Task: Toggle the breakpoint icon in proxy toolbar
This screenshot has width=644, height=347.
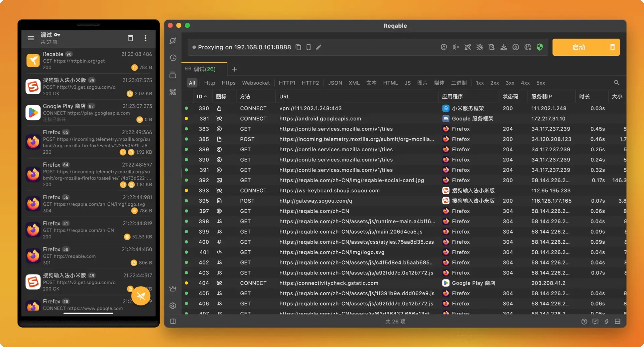Action: (x=455, y=47)
